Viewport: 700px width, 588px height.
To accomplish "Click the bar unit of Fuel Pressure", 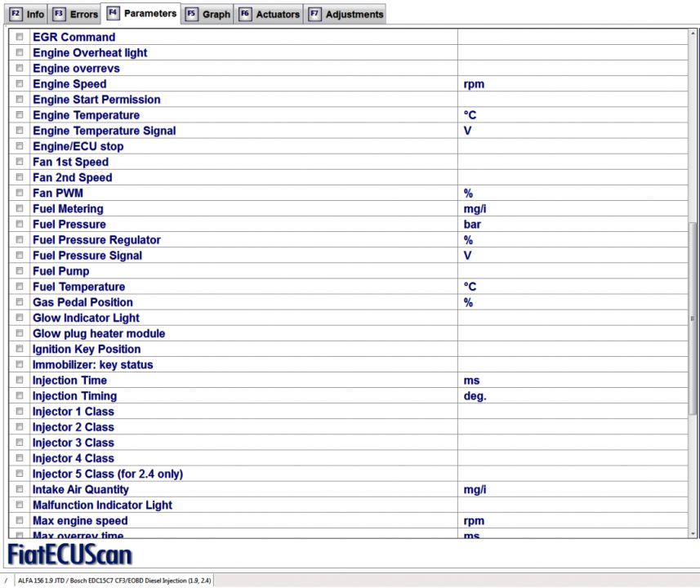I will click(472, 224).
